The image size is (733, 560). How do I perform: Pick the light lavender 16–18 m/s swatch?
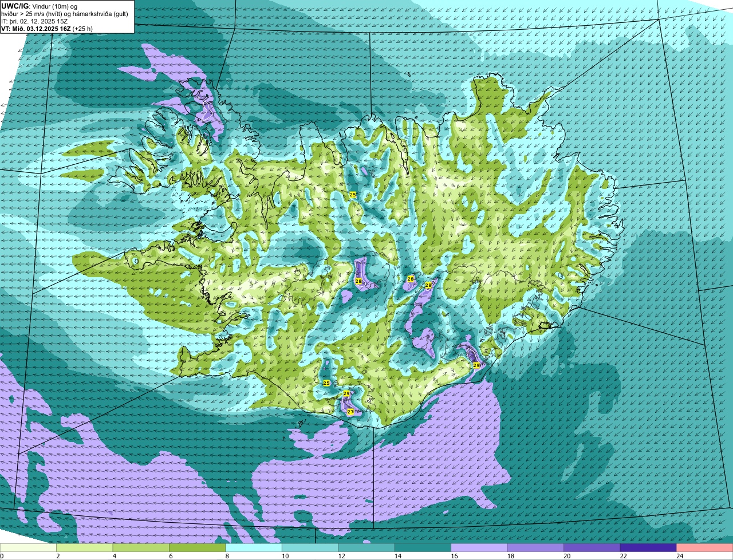[479, 547]
